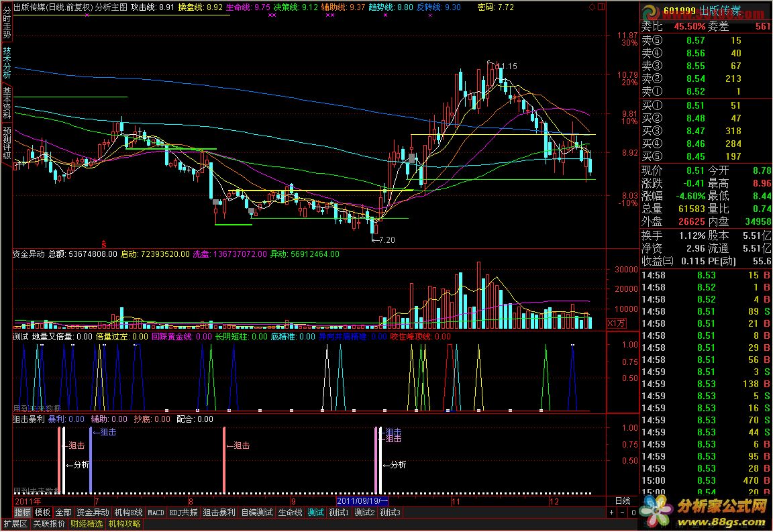Viewport: 773px width, 532px height.
Task: Switch to the 测试3 tab
Action: point(391,513)
